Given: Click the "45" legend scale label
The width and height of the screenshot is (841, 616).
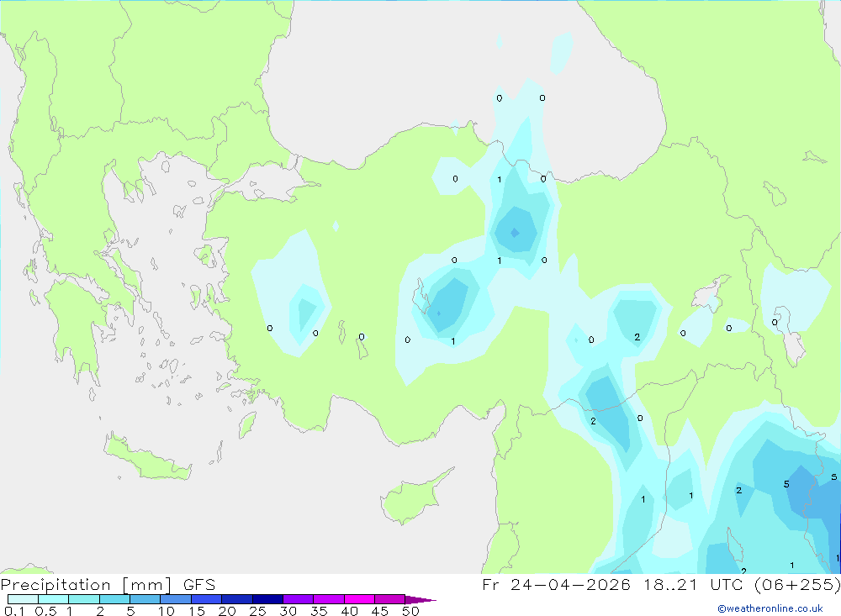Looking at the screenshot, I should [380, 611].
